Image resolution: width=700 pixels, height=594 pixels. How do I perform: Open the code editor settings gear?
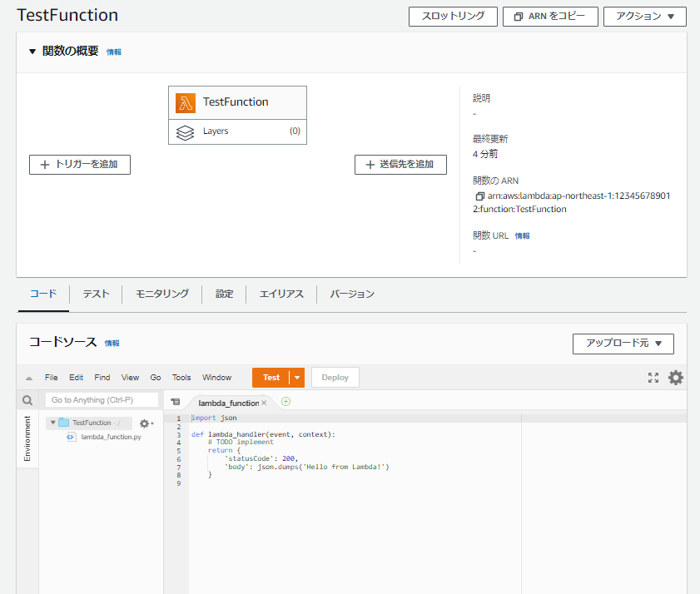[676, 378]
